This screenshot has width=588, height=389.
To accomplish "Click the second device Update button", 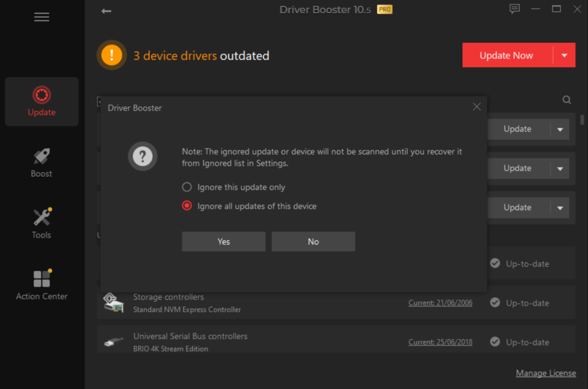I will (x=519, y=168).
